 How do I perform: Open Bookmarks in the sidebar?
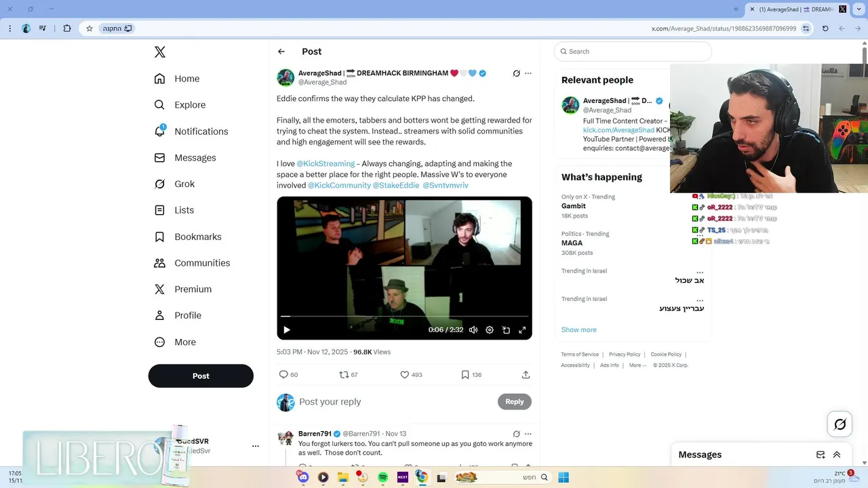(x=188, y=237)
